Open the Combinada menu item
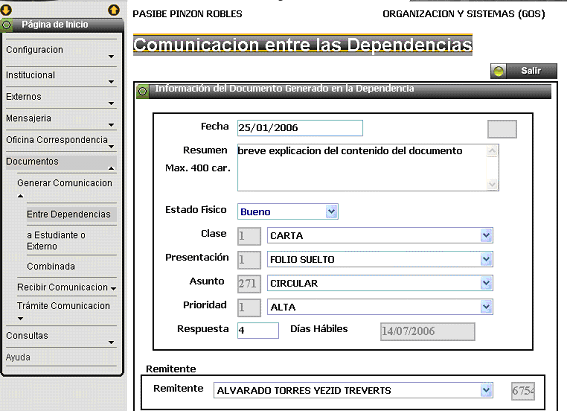The width and height of the screenshot is (567, 411). [51, 266]
